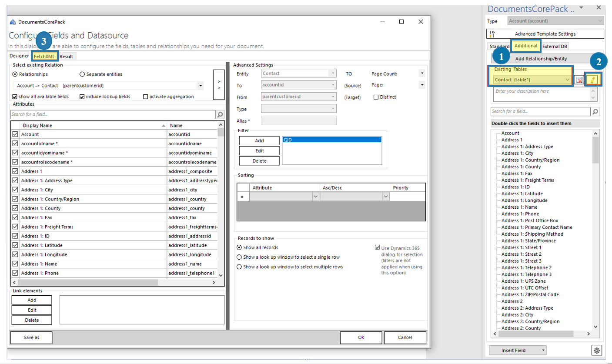Uncheck Address 1: City attribute checkbox

15,190
